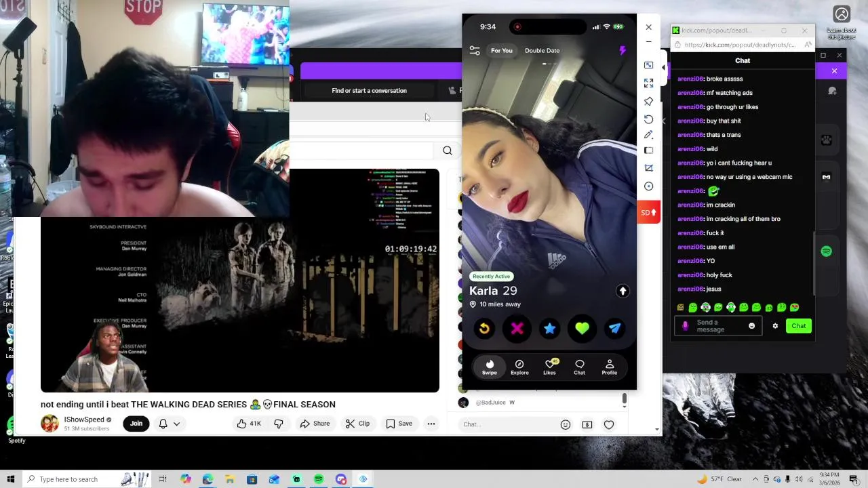
Task: Click the heart reaction icon in live chat
Action: click(609, 425)
